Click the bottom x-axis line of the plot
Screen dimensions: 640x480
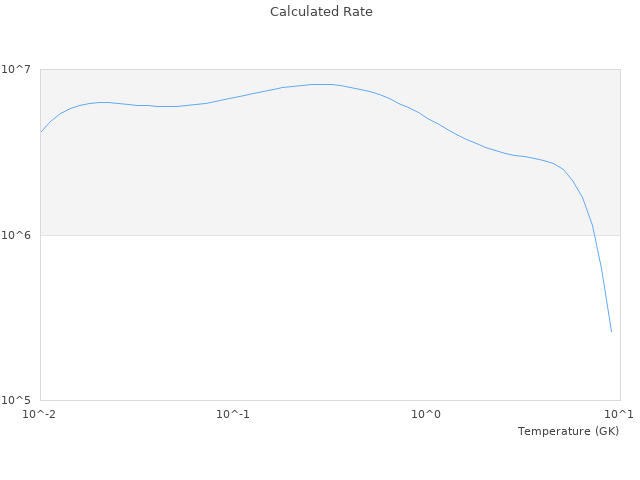click(300, 401)
